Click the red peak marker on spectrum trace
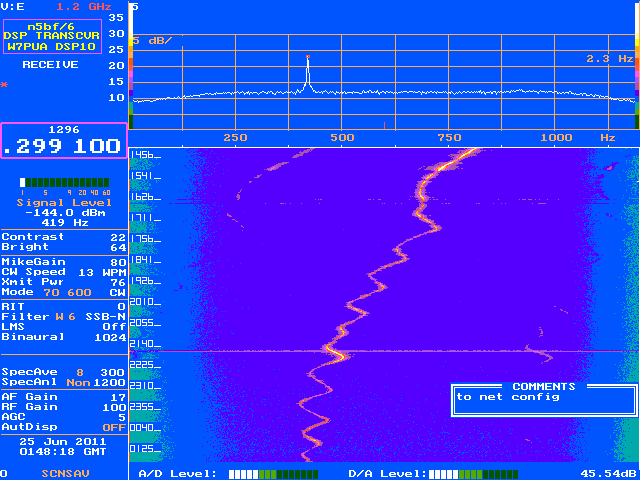This screenshot has width=640, height=480. click(308, 57)
